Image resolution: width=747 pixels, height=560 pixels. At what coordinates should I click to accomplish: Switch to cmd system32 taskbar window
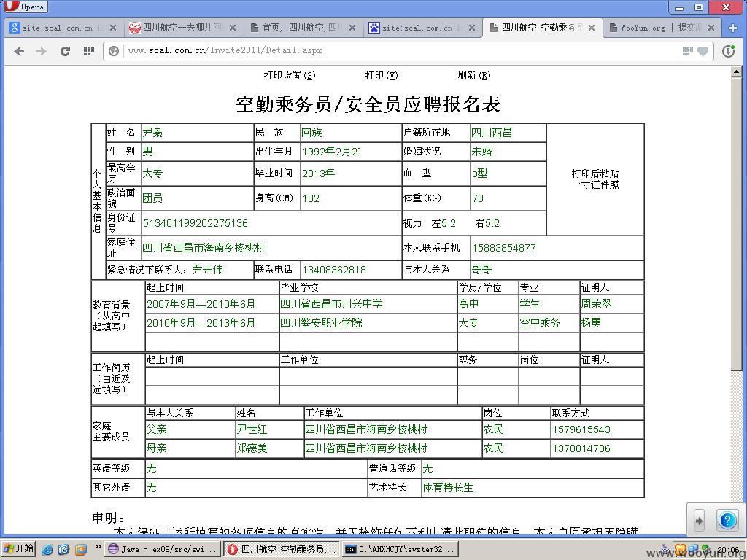click(x=400, y=549)
